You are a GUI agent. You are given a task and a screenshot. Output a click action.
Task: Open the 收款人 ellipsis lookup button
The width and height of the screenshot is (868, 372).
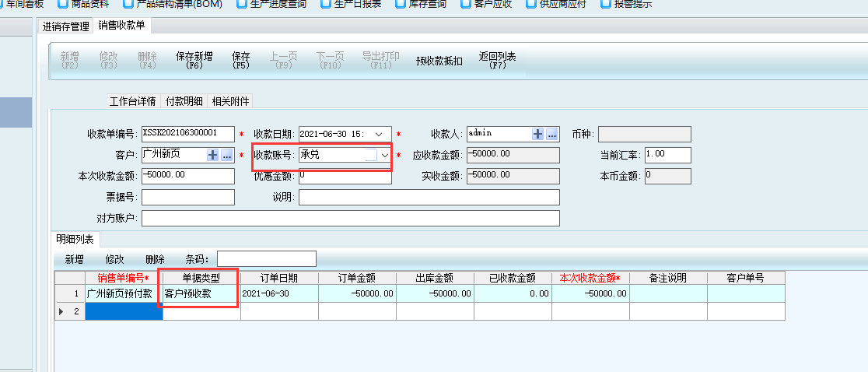pos(552,135)
